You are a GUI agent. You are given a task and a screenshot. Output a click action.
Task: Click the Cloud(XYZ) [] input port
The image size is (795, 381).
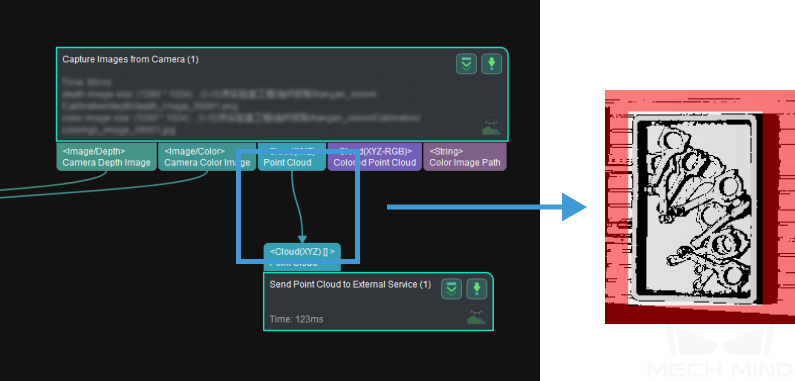pos(302,257)
